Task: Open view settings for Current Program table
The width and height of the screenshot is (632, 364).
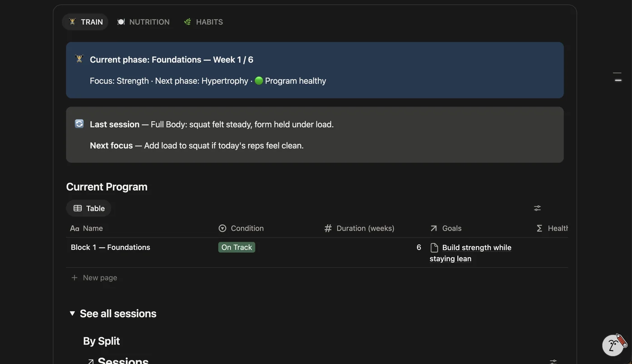Action: pyautogui.click(x=537, y=208)
